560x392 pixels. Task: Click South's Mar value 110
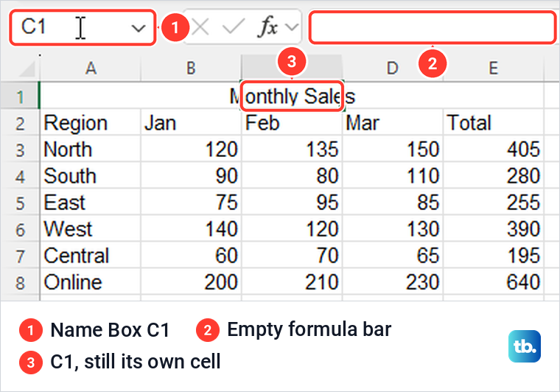[x=393, y=175]
